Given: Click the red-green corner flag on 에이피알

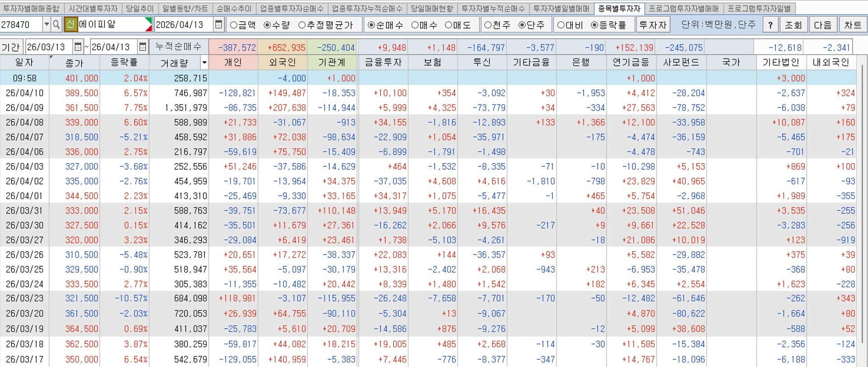Looking at the screenshot, I should pos(148,24).
